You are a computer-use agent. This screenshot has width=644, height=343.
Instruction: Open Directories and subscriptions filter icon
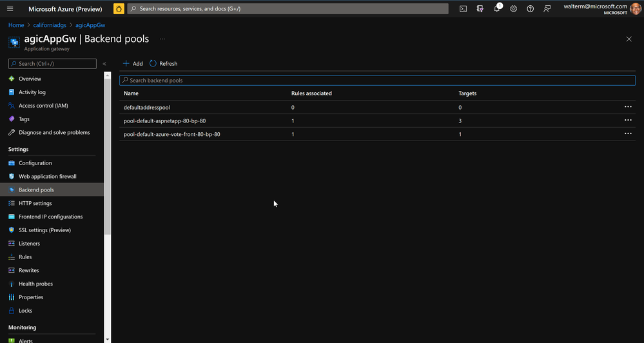(x=480, y=8)
